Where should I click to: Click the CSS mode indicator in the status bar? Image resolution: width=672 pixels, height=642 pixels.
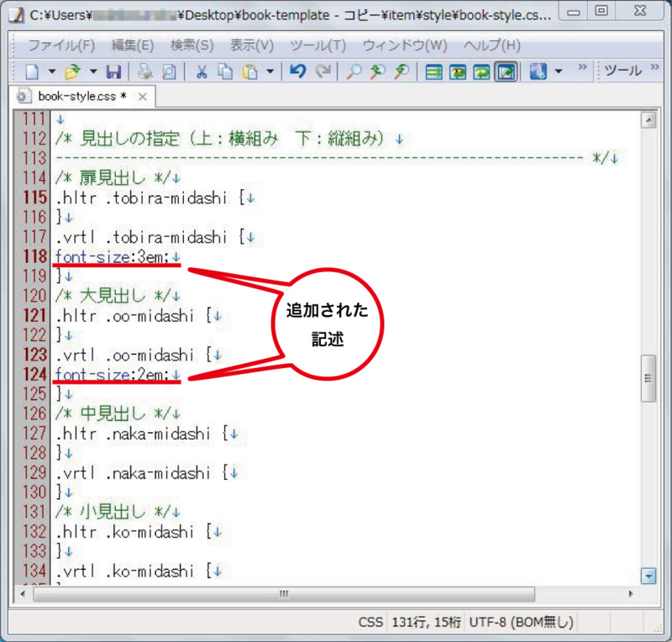coord(371,622)
